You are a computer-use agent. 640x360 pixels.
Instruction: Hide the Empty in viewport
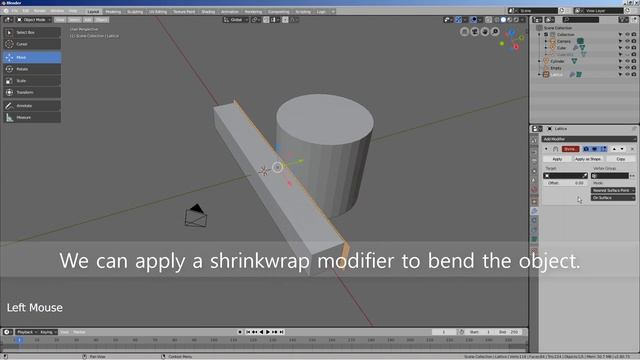tap(627, 68)
